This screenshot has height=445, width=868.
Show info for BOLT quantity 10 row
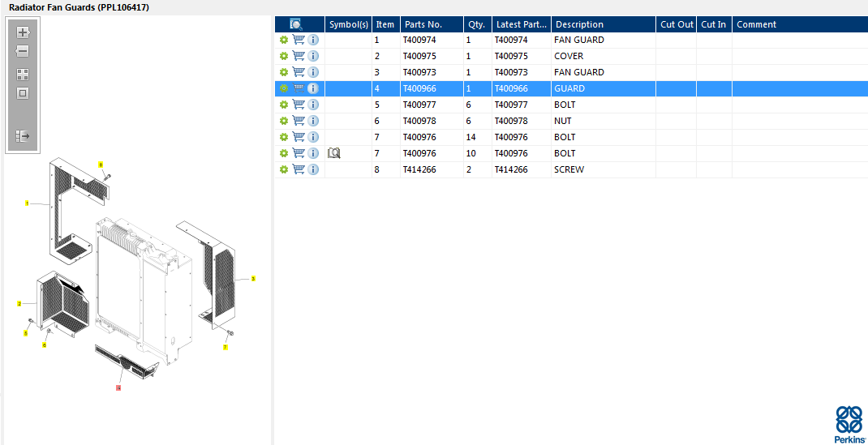(x=313, y=153)
